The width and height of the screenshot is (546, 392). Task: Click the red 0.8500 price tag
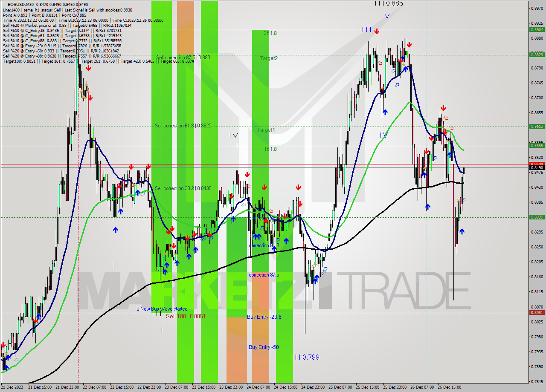click(x=536, y=164)
